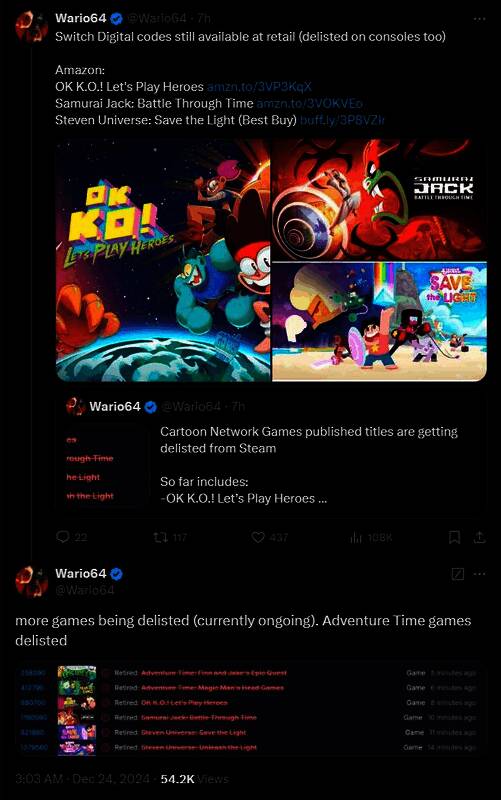Open the second tweet's three-dot menu

pos(479,574)
